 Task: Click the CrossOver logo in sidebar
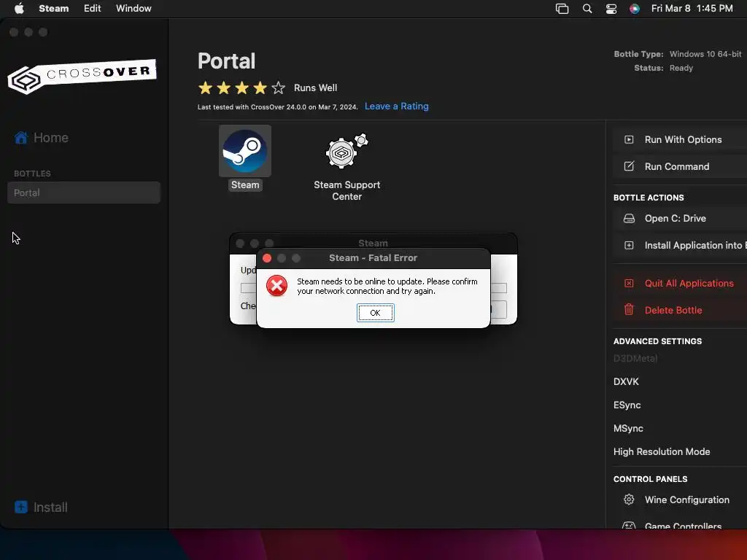pyautogui.click(x=82, y=76)
